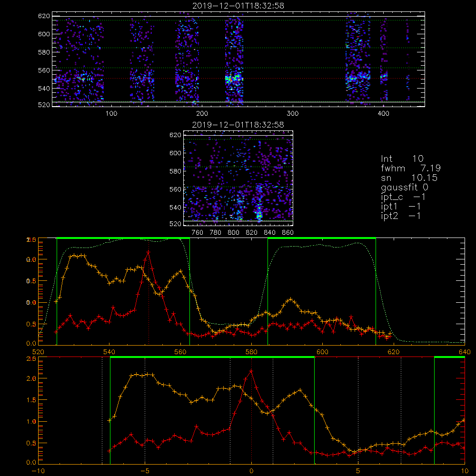Image resolution: width=476 pixels, height=476 pixels.
Task: Select the 'sn 10.15' readout
Action: (409, 178)
